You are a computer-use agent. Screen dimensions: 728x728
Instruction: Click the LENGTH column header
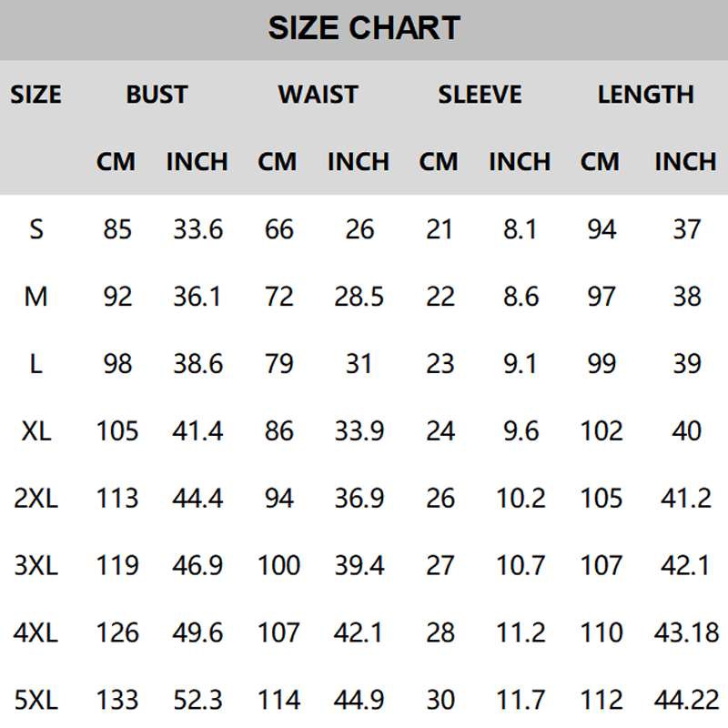click(x=645, y=95)
